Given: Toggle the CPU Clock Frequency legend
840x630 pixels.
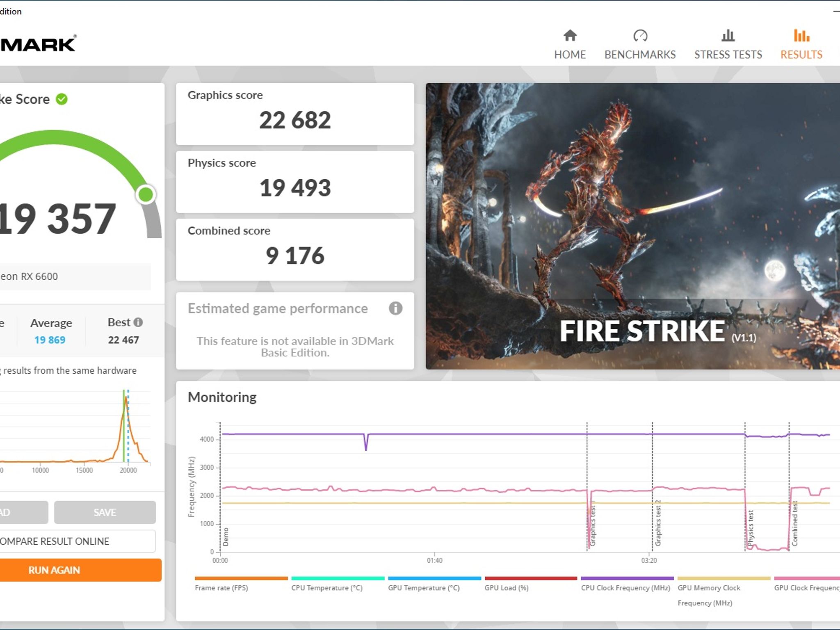Looking at the screenshot, I should tap(627, 584).
